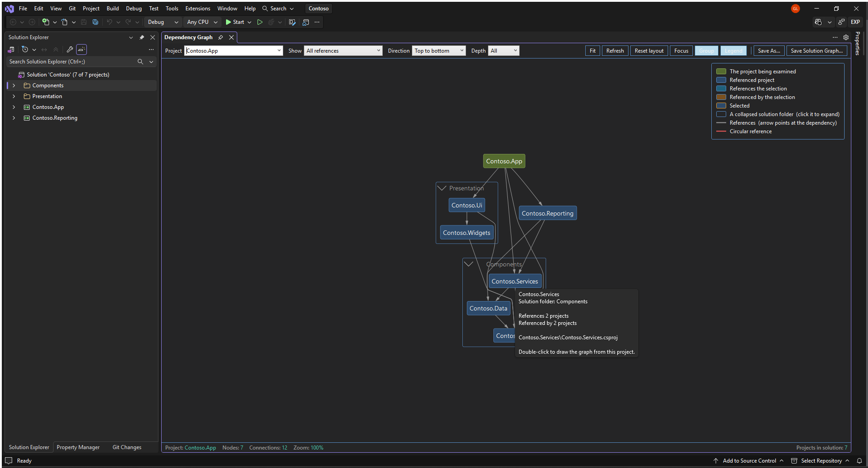Open the notifications bell in the status bar
Image resolution: width=868 pixels, height=468 pixels.
point(859,461)
